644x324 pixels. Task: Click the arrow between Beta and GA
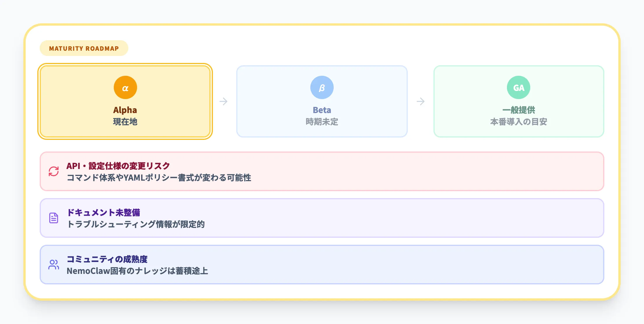(420, 101)
